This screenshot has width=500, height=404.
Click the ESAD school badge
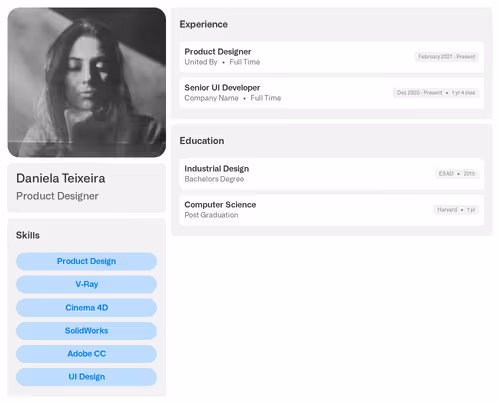pyautogui.click(x=457, y=174)
